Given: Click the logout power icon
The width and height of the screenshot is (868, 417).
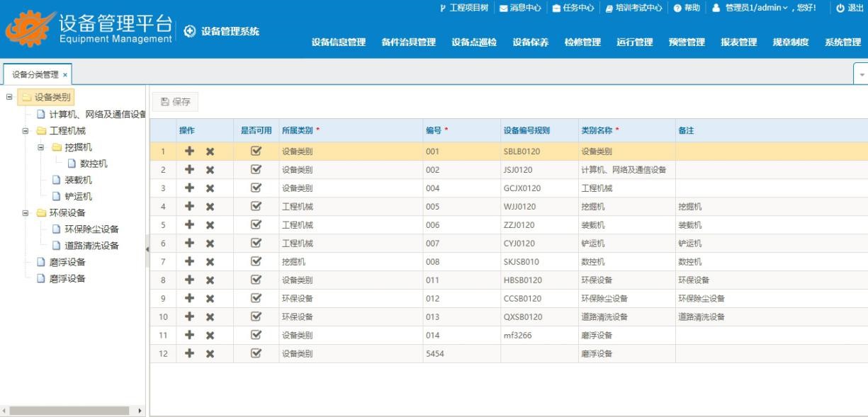Looking at the screenshot, I should (840, 8).
